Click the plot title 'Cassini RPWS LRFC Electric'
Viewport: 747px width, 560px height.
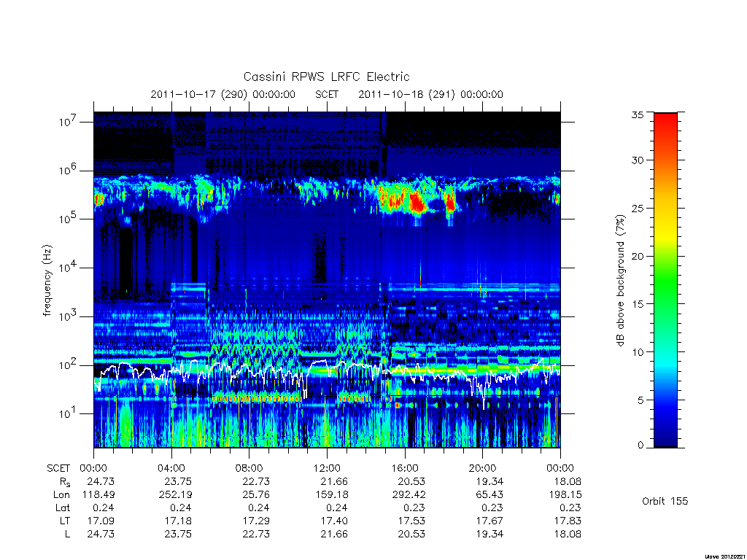coord(326,77)
